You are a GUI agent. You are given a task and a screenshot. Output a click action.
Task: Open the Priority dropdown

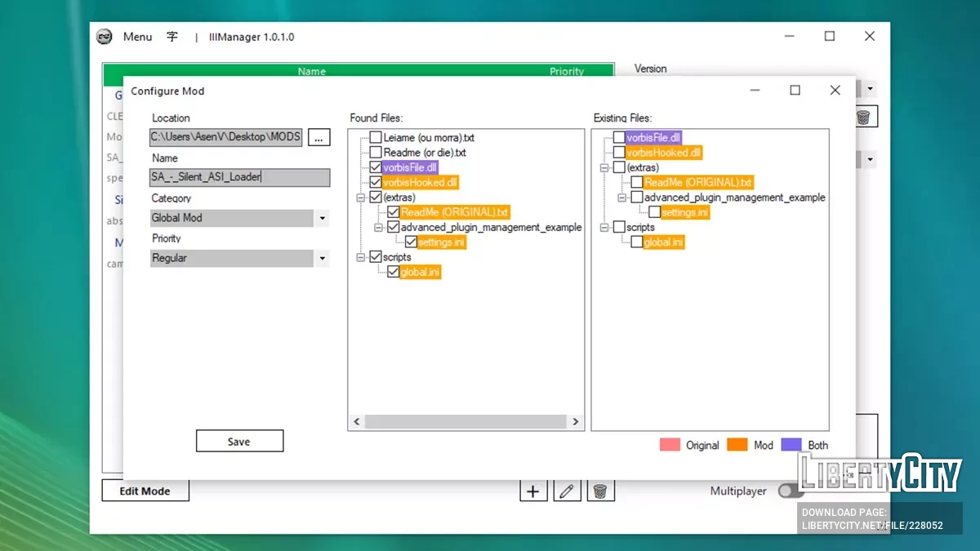[322, 259]
